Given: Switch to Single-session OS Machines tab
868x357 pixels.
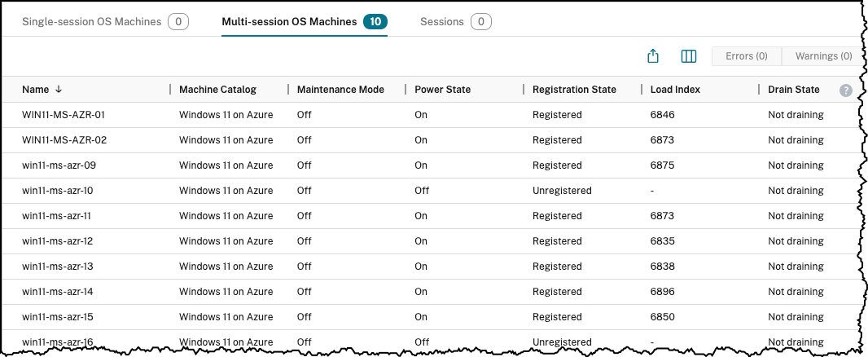Looking at the screenshot, I should (x=91, y=22).
